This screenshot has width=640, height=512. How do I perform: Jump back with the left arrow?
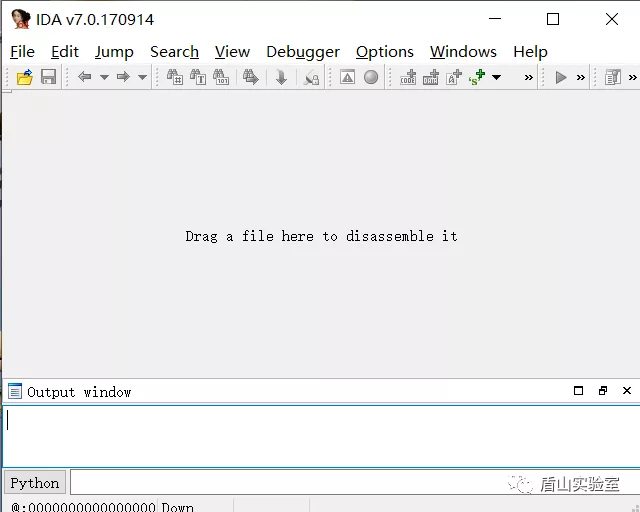point(84,76)
